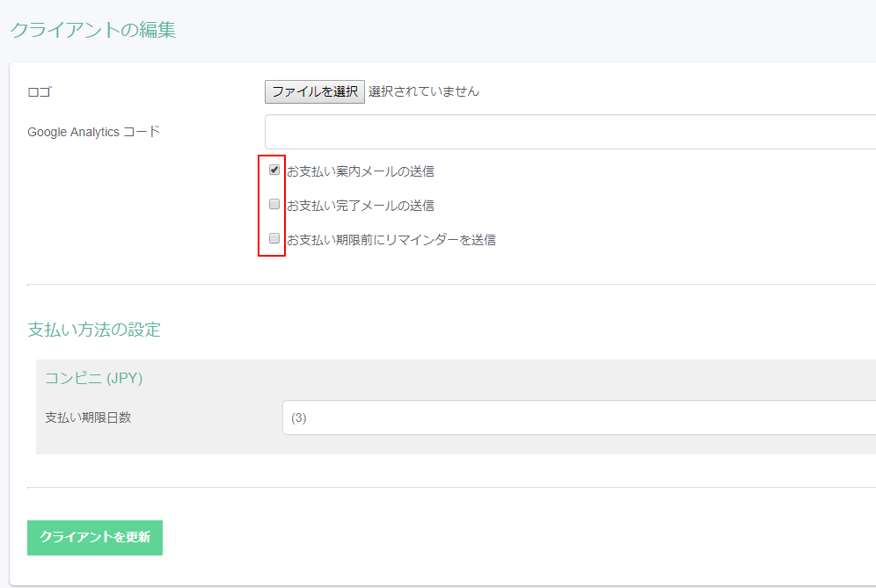Click the クライアントを更新 button
This screenshot has width=876, height=588.
pos(95,538)
